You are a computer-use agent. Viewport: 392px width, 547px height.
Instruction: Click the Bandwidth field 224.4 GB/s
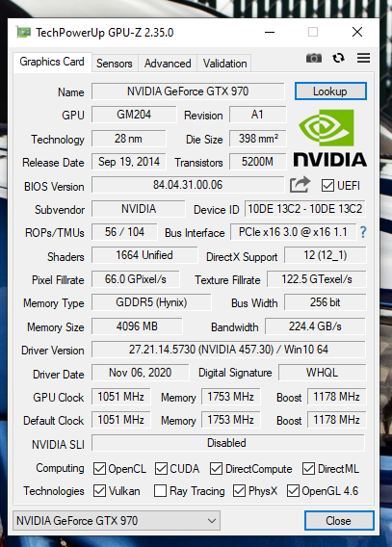coord(315,326)
